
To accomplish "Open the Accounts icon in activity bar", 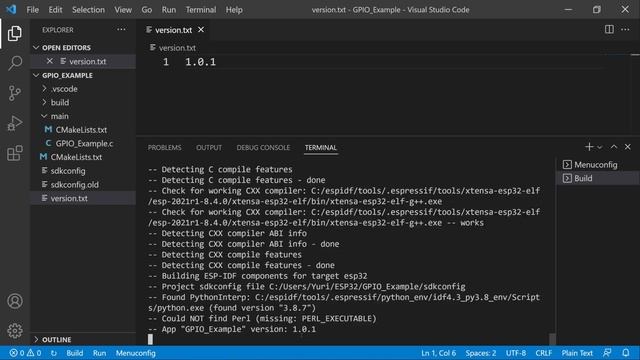I will (x=15, y=301).
